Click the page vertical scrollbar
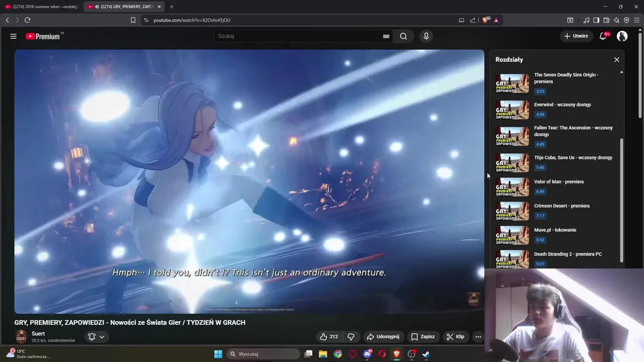Image resolution: width=644 pixels, height=362 pixels. coord(640,74)
